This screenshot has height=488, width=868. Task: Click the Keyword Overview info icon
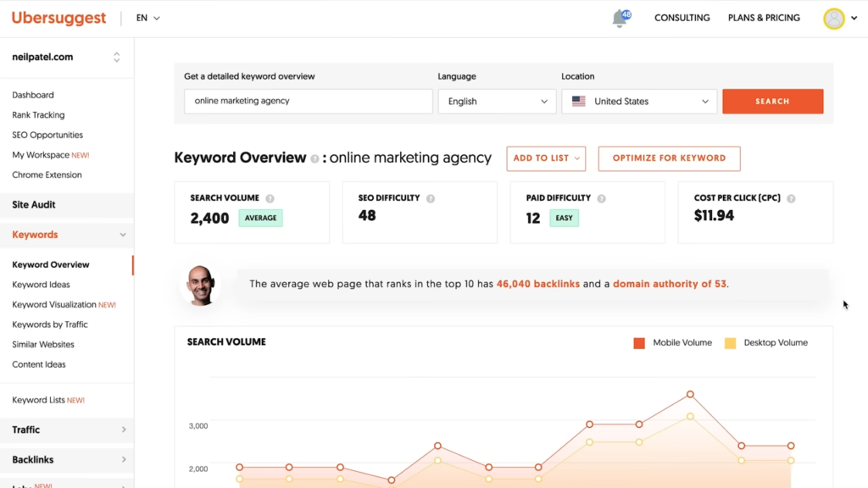pos(314,158)
